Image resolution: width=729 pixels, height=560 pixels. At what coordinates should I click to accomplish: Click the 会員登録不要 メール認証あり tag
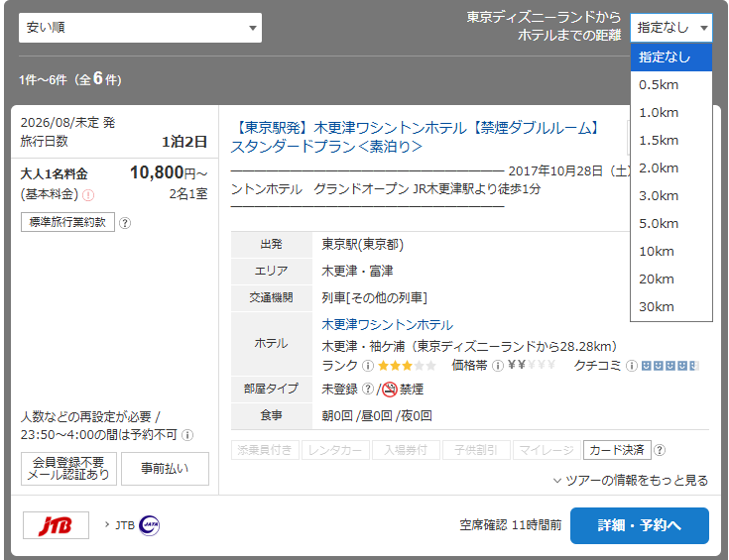68,469
